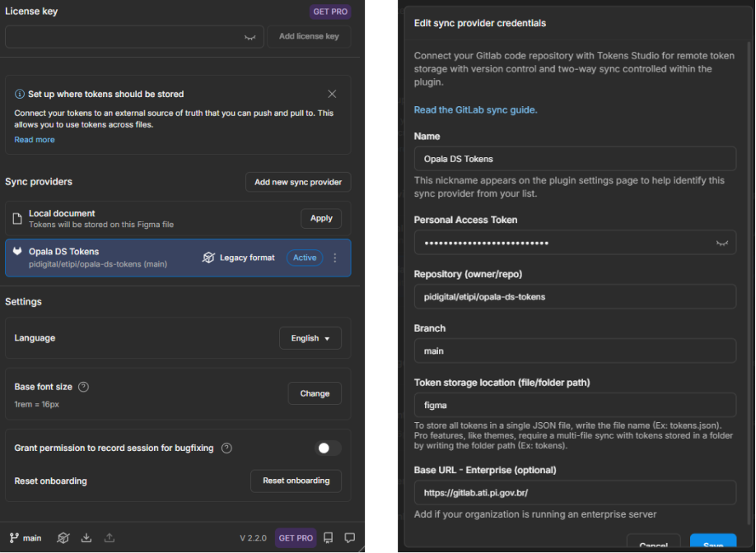Click the legacy format cube icon in footer
The height and width of the screenshot is (553, 756).
pyautogui.click(x=63, y=538)
